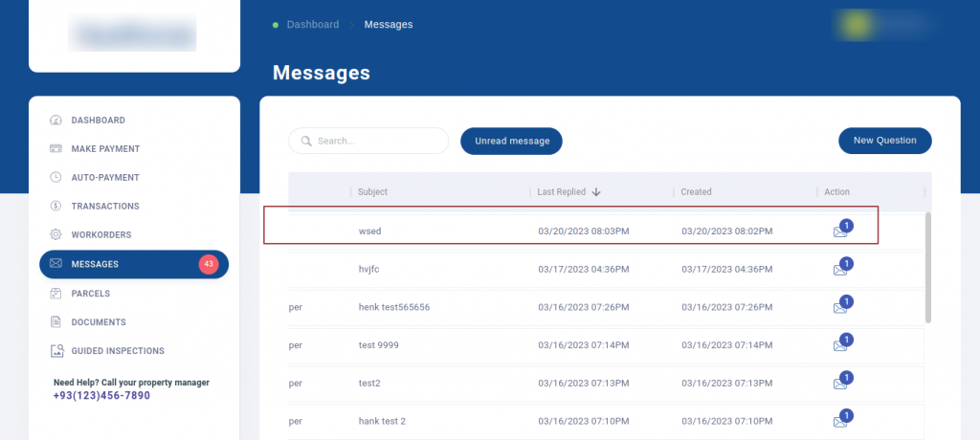This screenshot has width=980, height=440.
Task: Click the Auto-Payment clock icon
Action: [56, 178]
